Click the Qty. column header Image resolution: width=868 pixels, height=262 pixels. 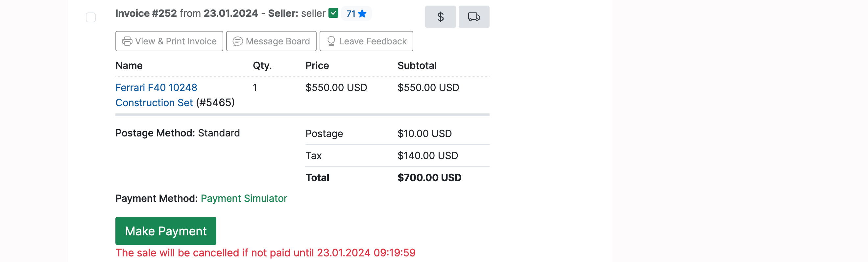click(x=262, y=66)
